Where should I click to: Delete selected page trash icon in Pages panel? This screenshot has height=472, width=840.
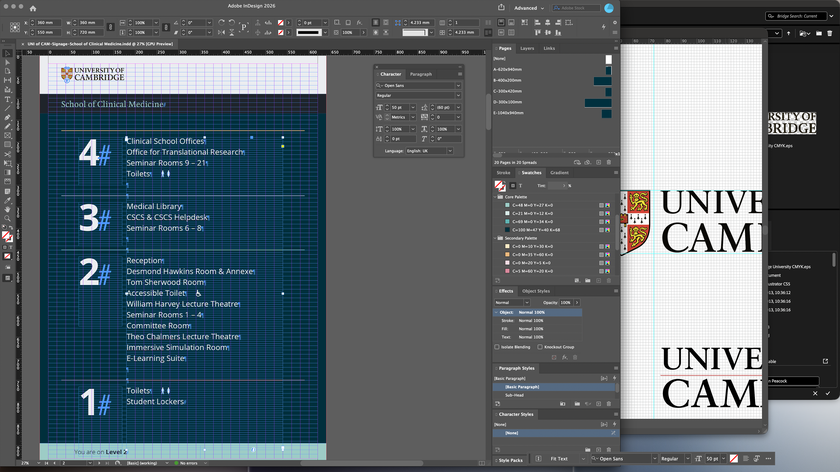pyautogui.click(x=609, y=162)
